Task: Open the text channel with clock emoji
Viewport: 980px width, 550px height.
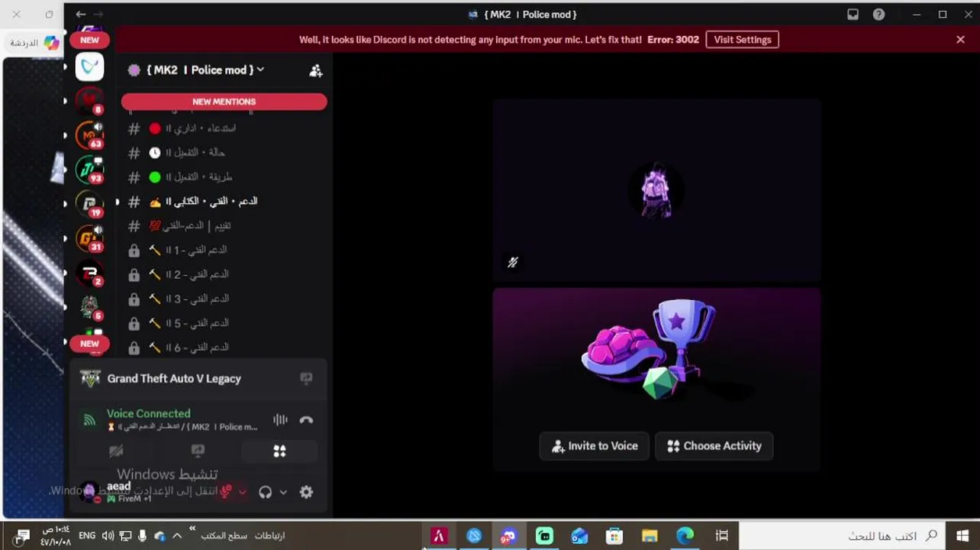Action: point(225,153)
